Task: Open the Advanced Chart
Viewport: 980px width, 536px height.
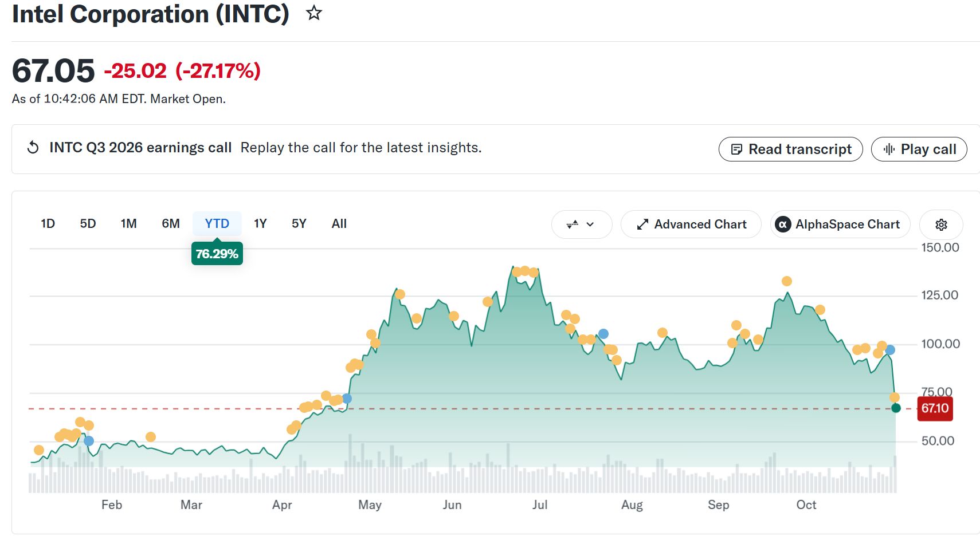Action: tap(691, 224)
